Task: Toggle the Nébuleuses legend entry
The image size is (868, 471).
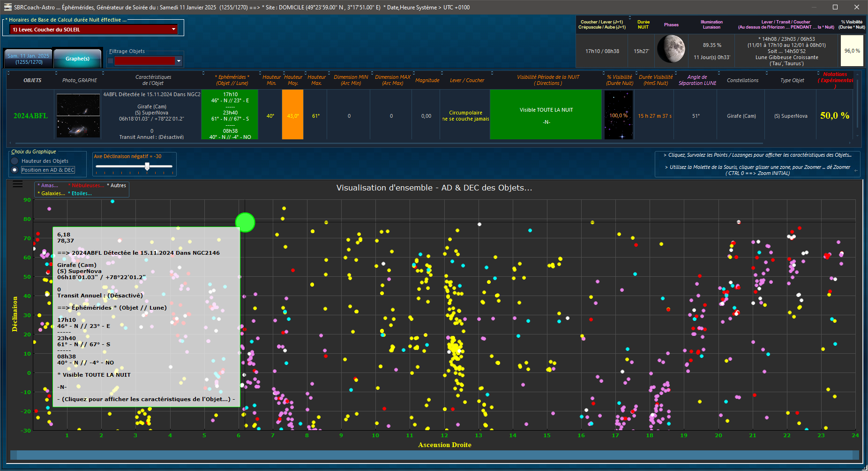Action: pos(86,185)
